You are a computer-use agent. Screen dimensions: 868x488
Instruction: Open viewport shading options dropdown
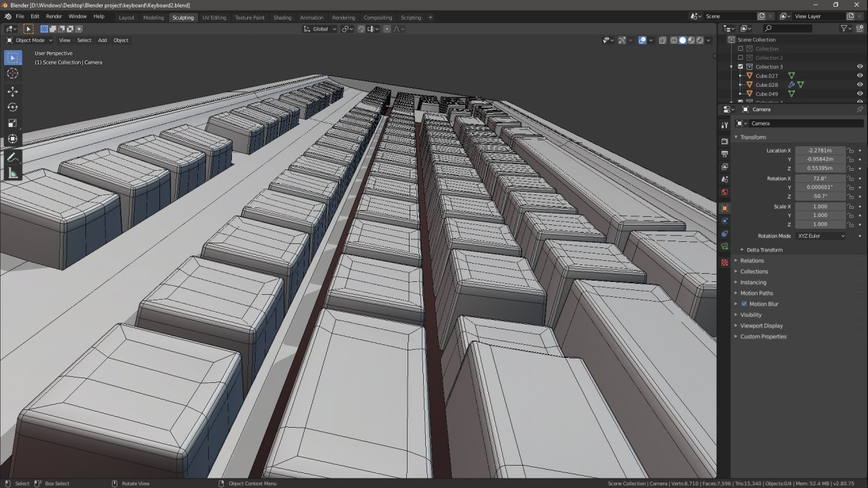709,40
